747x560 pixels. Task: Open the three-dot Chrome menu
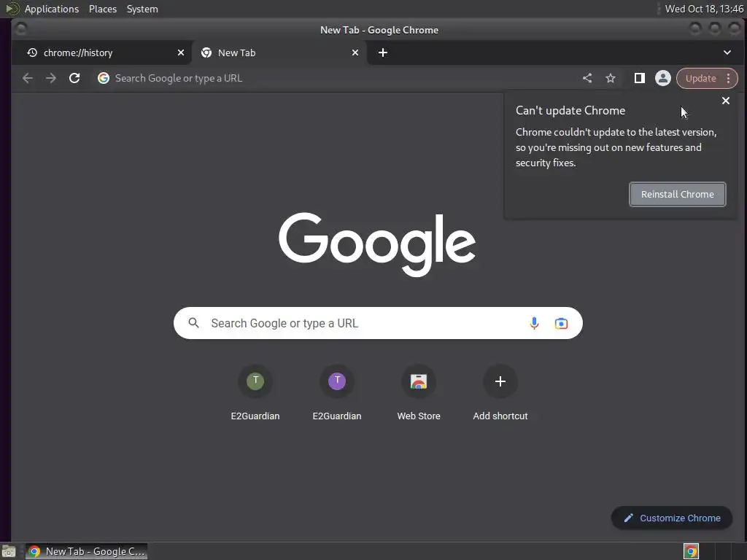pyautogui.click(x=729, y=78)
